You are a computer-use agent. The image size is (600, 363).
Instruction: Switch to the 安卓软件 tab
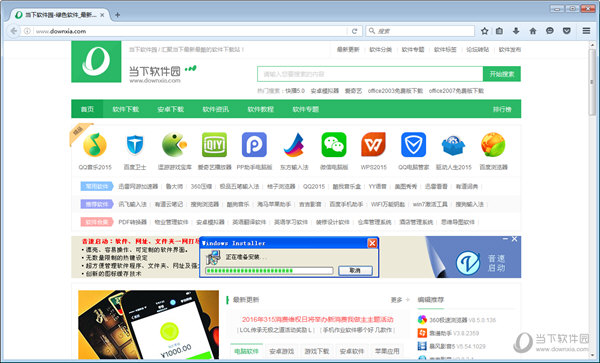pyautogui.click(x=352, y=351)
